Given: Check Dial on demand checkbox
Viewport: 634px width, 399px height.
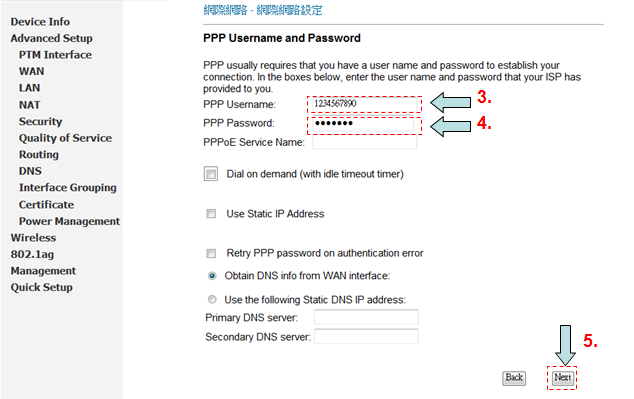Looking at the screenshot, I should pyautogui.click(x=211, y=174).
